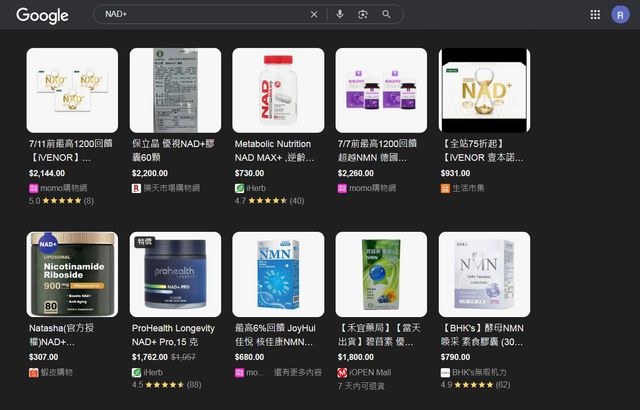
Task: Open the Metabolic Nutrition NAD MAX+ title
Action: click(274, 151)
